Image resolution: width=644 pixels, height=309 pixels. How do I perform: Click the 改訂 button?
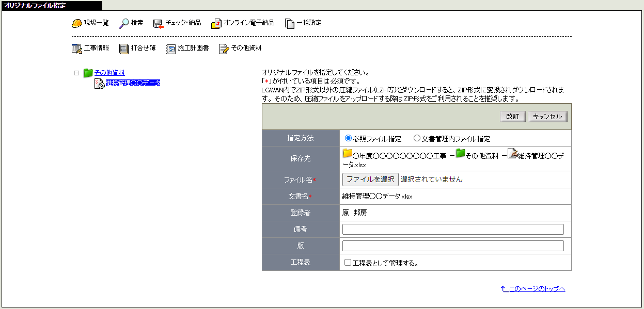click(x=513, y=117)
